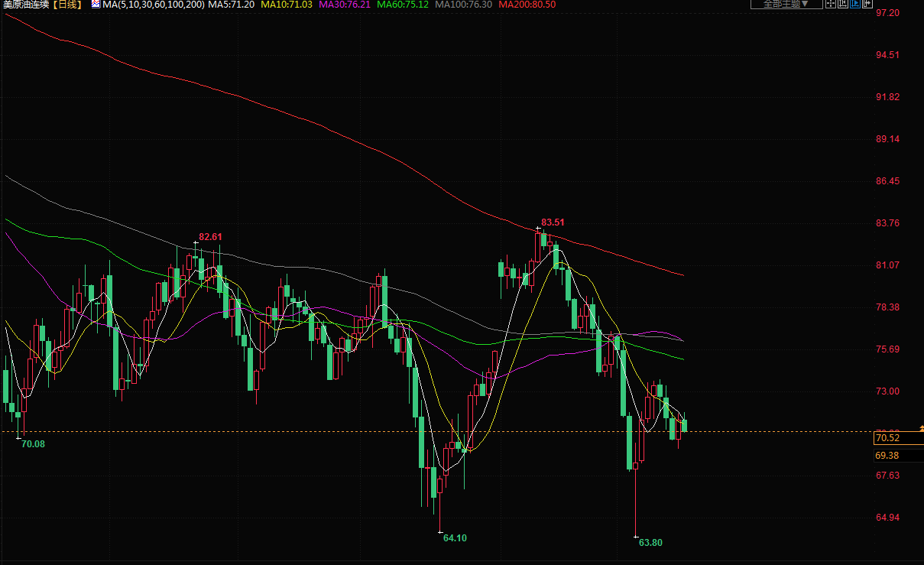
Task: Select the MA200:80.50 legend value
Action: click(x=527, y=5)
